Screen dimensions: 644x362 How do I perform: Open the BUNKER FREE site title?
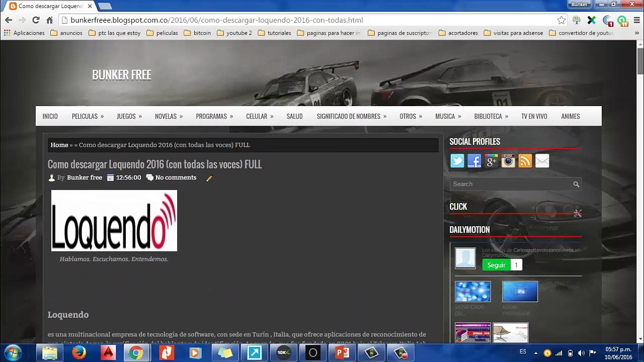(121, 75)
